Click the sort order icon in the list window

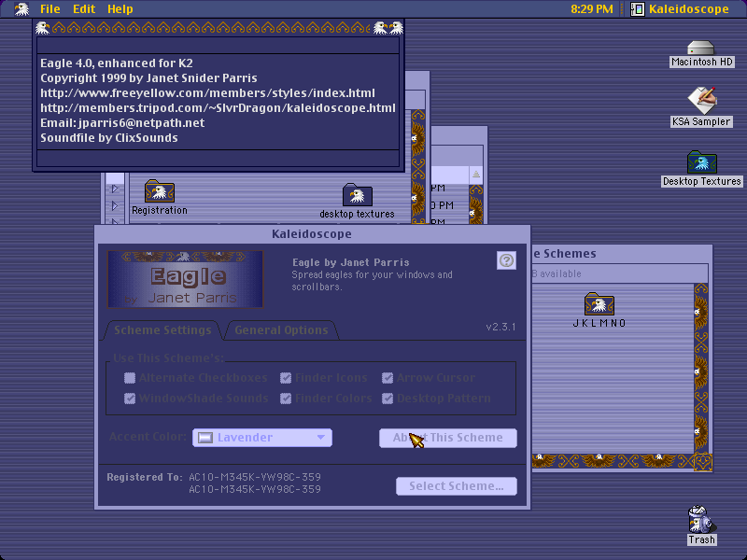coord(475,175)
